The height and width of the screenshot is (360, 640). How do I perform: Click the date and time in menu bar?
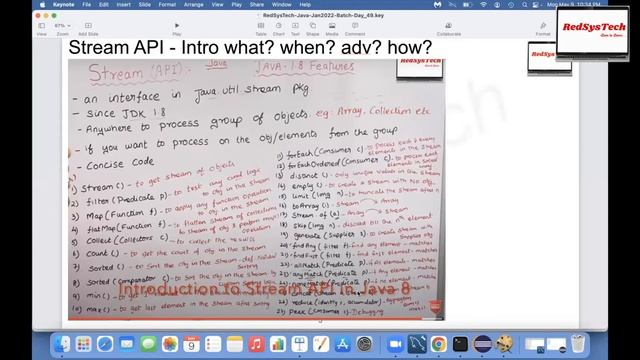573,4
